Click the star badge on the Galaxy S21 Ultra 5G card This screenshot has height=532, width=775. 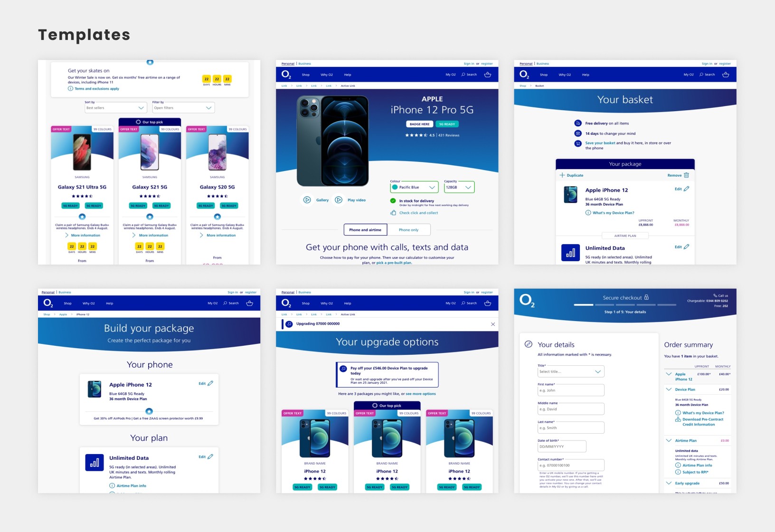[x=82, y=217]
